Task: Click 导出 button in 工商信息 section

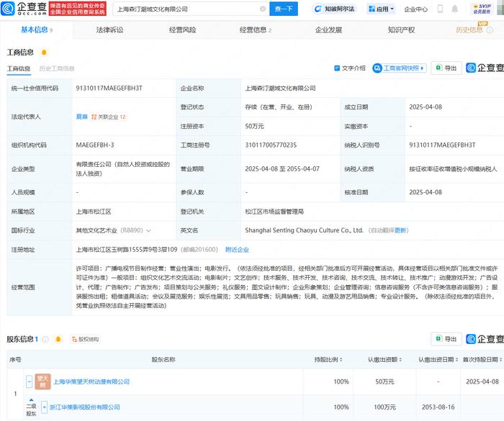Action: click(446, 68)
